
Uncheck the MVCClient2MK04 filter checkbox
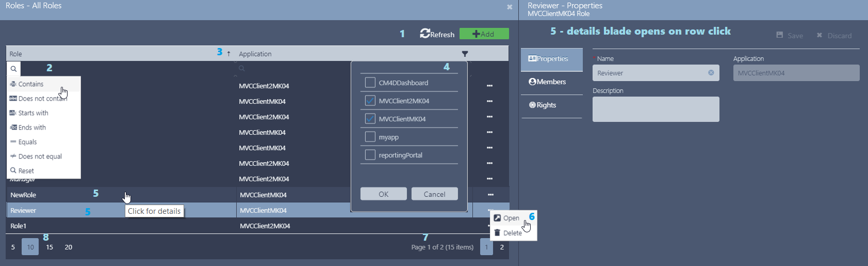(370, 101)
